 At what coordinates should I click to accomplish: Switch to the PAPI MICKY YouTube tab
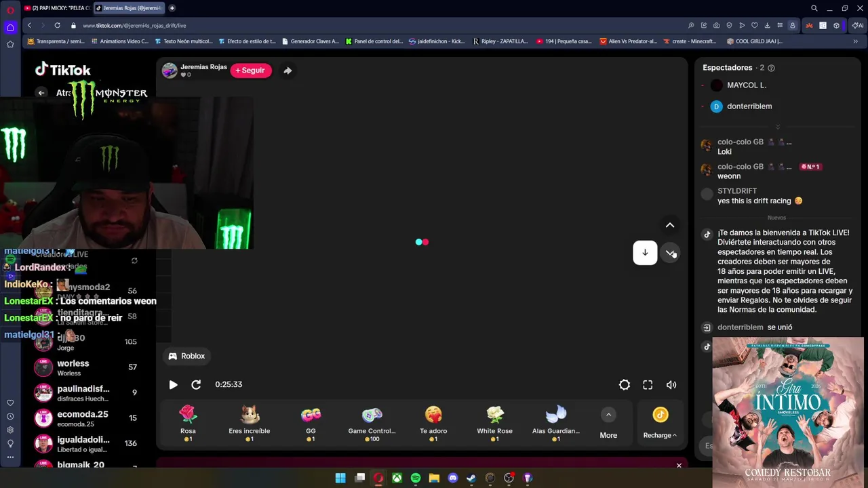point(57,8)
